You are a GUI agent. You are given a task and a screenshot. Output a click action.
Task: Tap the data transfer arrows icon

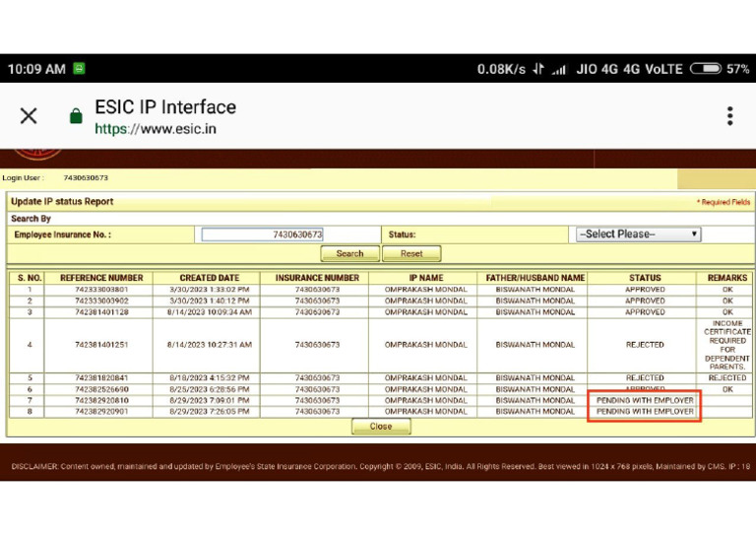coord(538,70)
